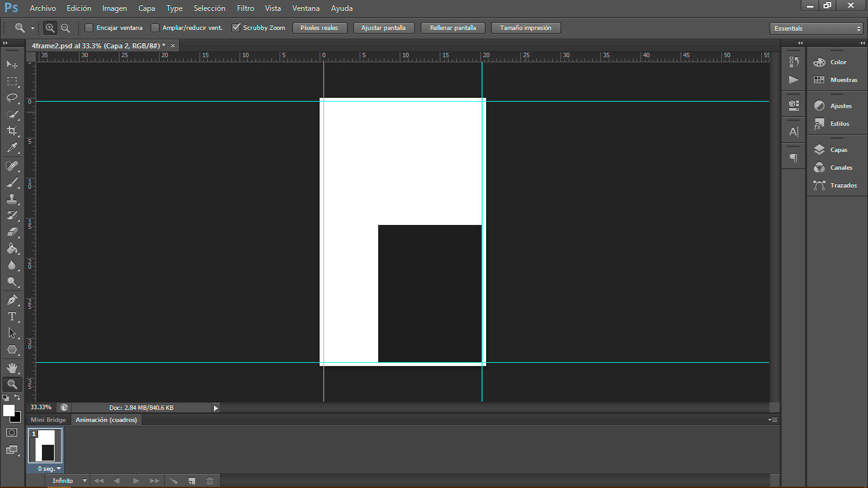Select the Blur tool
Screen dimensions: 868x488
pos(12,265)
